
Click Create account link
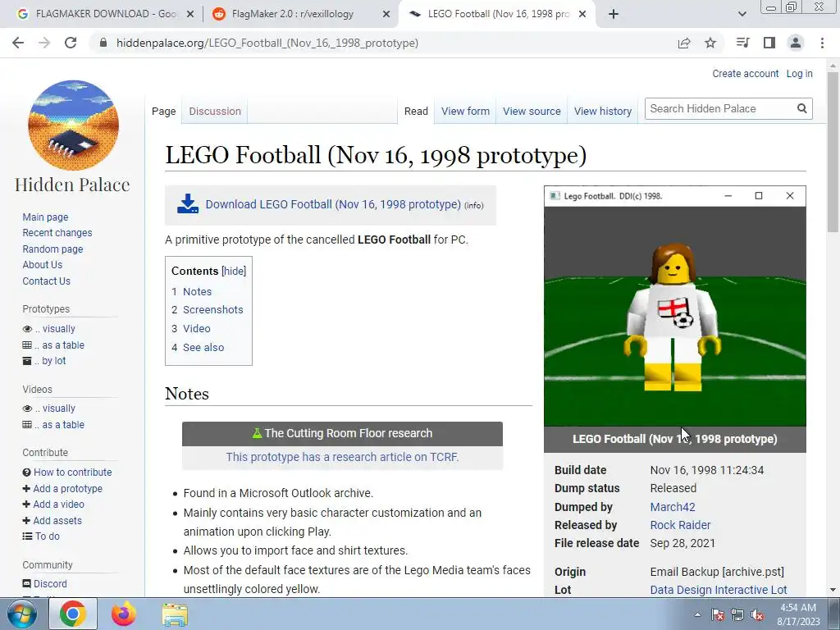tap(745, 73)
